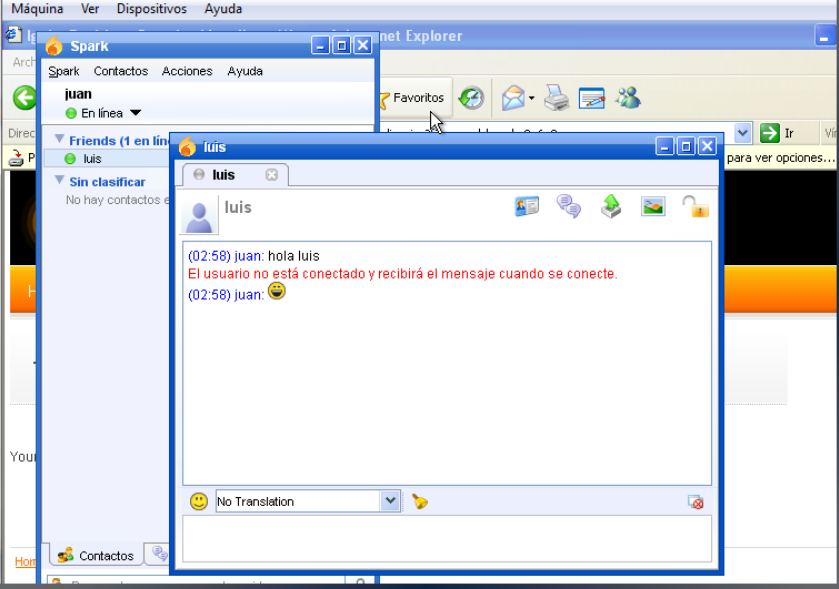
Task: Click the padlock encryption icon
Action: click(695, 207)
